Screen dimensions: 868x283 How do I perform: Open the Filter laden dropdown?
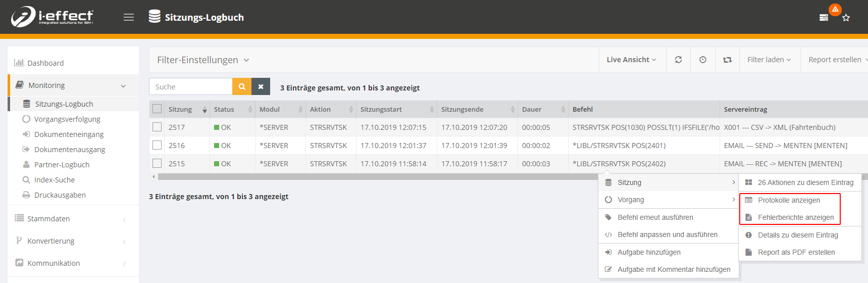click(x=769, y=60)
